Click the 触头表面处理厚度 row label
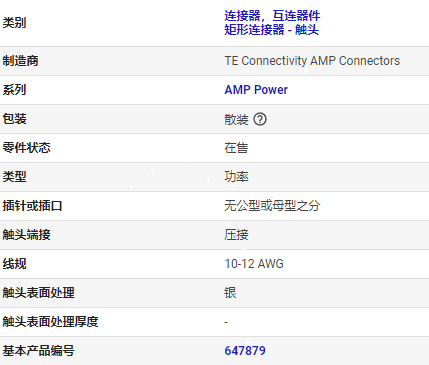This screenshot has width=429, height=365. click(x=50, y=322)
